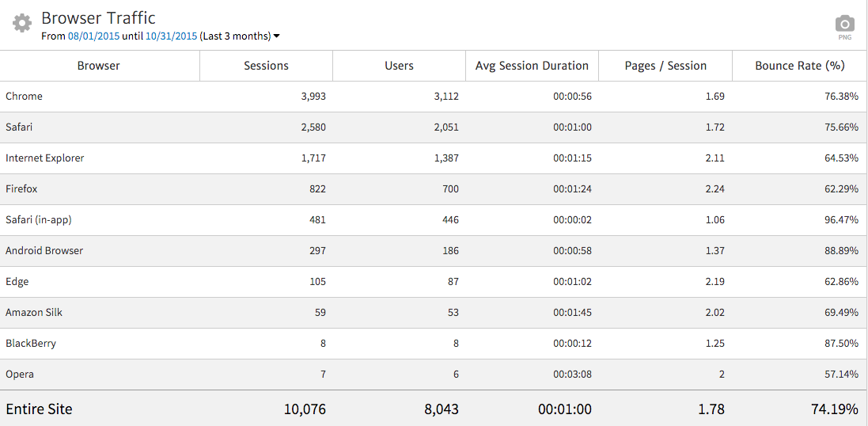Select the Safari browser row

[x=19, y=127]
